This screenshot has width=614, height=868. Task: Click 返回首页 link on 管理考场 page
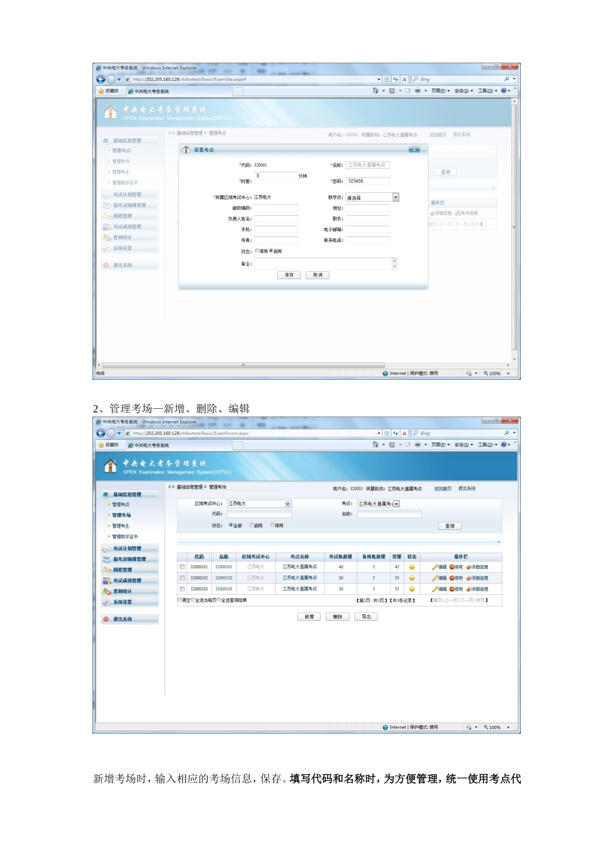[443, 489]
